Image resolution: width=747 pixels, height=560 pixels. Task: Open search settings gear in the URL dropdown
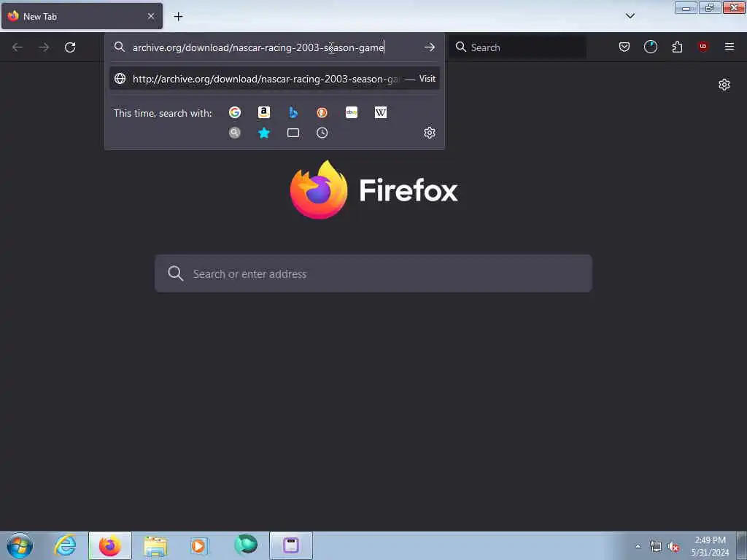429,133
